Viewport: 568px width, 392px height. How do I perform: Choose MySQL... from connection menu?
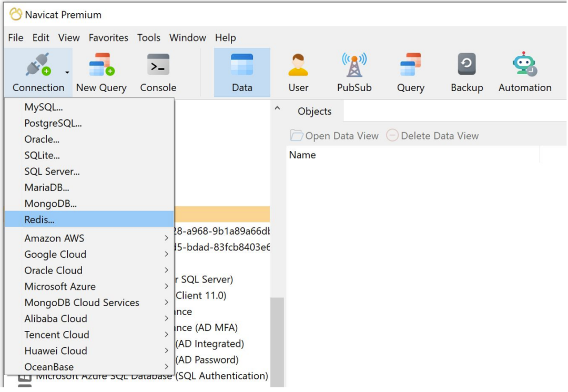[89, 107]
